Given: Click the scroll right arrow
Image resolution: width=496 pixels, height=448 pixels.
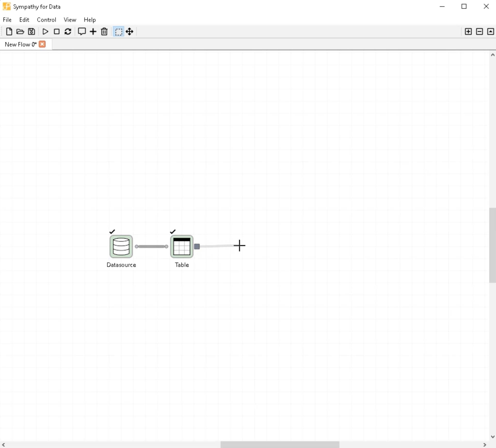Looking at the screenshot, I should coord(485,445).
